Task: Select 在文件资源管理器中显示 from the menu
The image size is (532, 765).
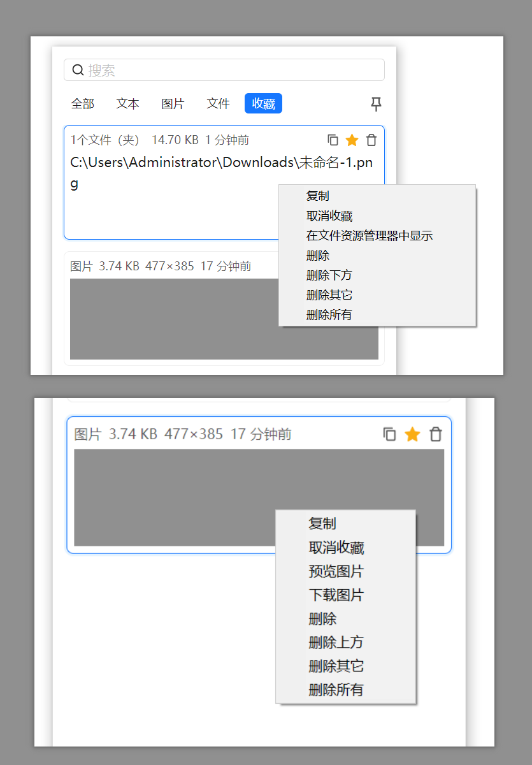Action: click(x=369, y=235)
